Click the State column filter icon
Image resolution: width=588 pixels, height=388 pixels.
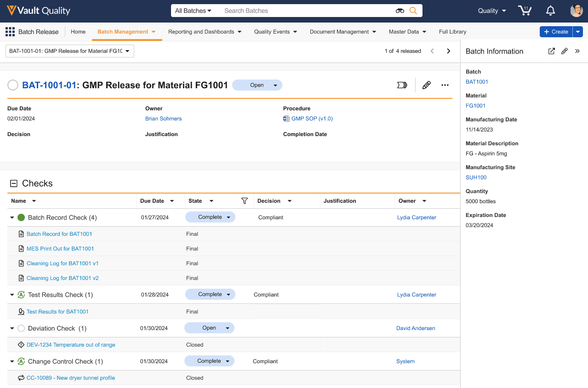[x=245, y=201]
